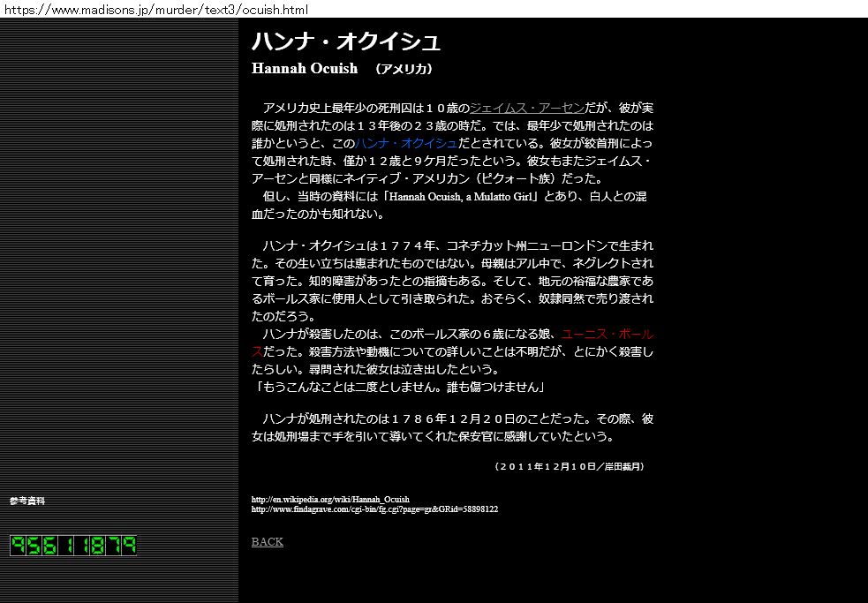Click the large ハンナ・オクイシュ page heading
Image resolution: width=868 pixels, height=603 pixels.
pyautogui.click(x=345, y=41)
